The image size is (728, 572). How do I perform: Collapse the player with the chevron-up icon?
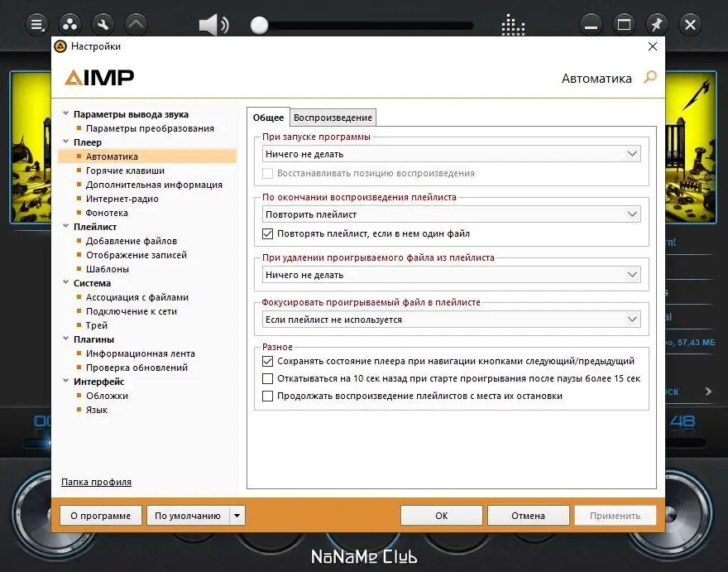tap(136, 23)
